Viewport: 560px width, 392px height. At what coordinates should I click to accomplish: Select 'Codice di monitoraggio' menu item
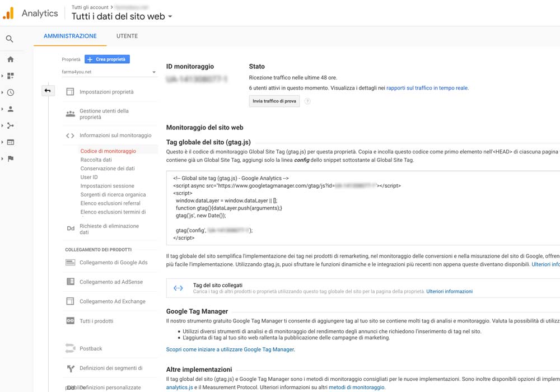tap(108, 151)
